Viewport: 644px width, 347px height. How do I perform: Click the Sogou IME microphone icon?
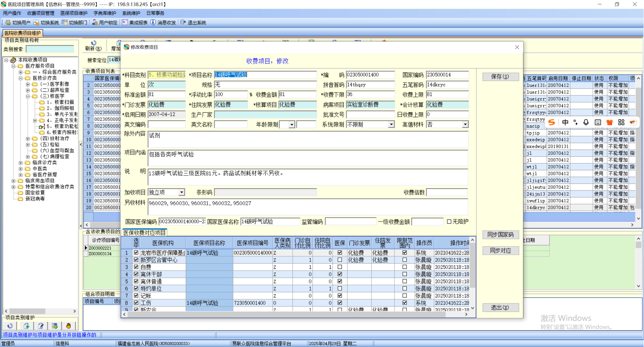586,122
